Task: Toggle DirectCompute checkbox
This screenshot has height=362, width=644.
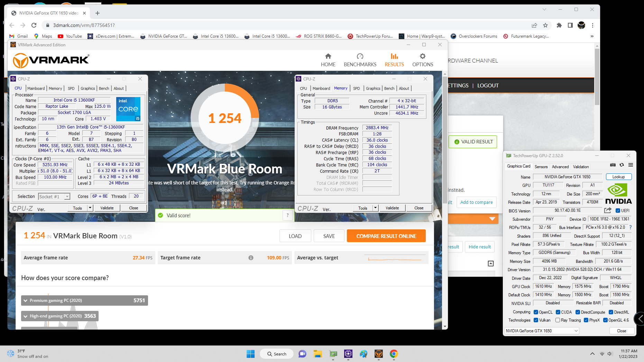Action: coord(578,312)
